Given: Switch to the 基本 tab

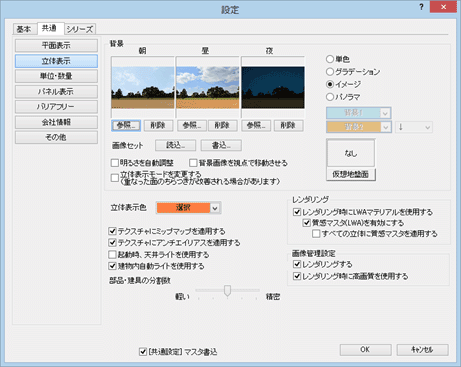Looking at the screenshot, I should 24,29.
